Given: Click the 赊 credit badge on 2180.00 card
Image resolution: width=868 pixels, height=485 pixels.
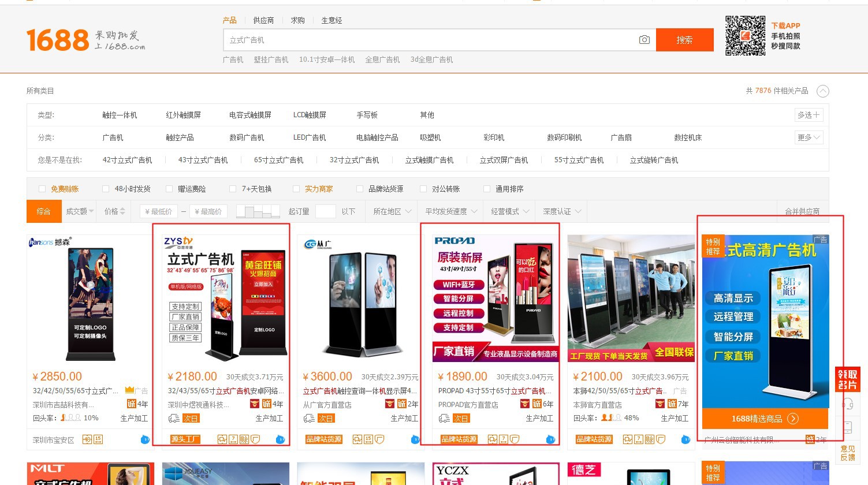Looking at the screenshot, I should [x=244, y=439].
